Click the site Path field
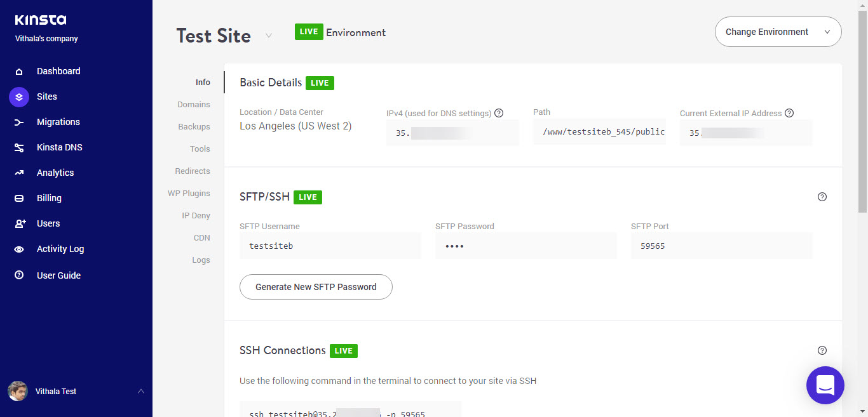Viewport: 868px width, 417px height. coord(599,132)
